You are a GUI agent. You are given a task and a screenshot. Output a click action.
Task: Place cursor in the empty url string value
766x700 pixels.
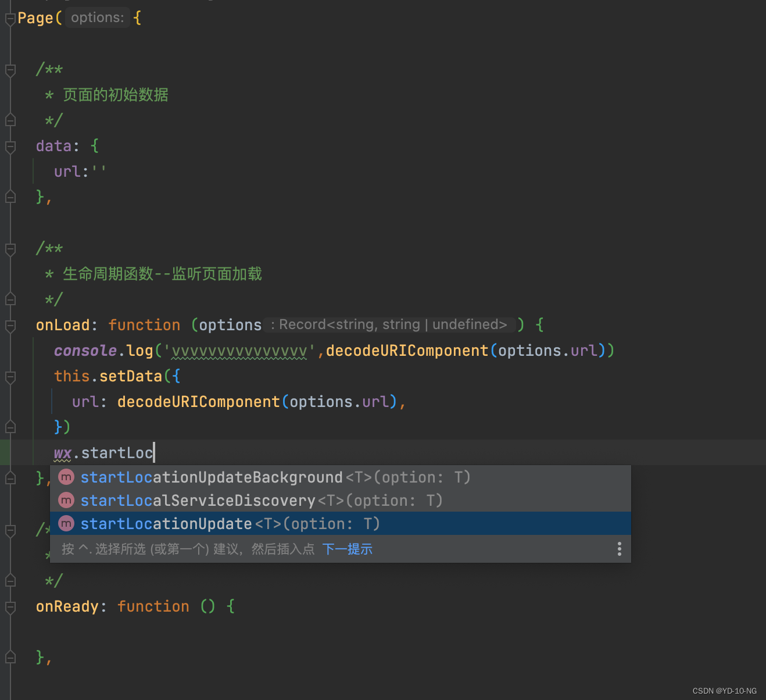[100, 171]
